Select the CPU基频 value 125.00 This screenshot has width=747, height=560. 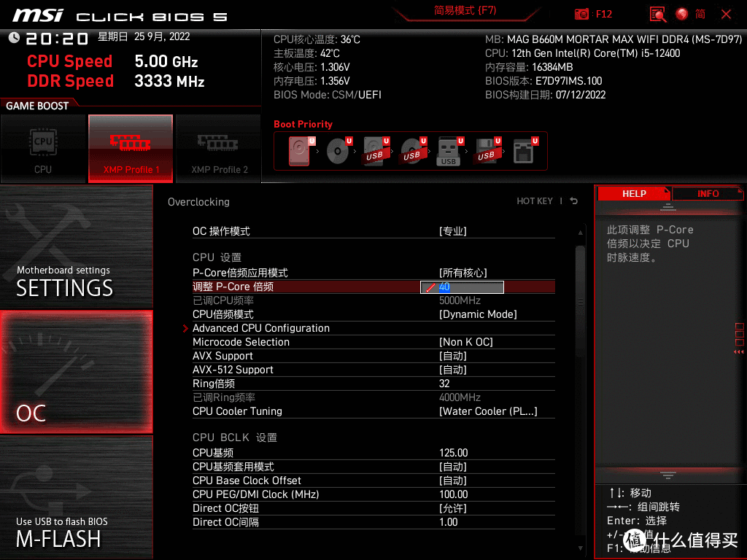tap(454, 453)
